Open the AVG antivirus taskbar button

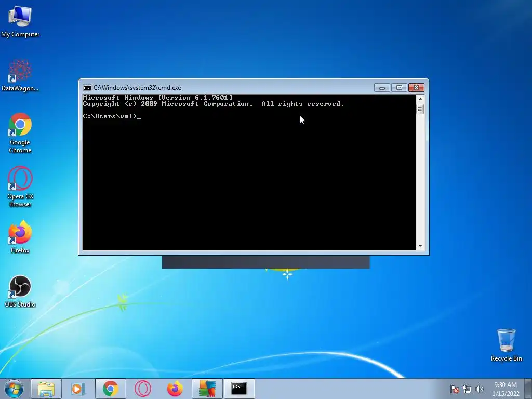[x=207, y=389]
